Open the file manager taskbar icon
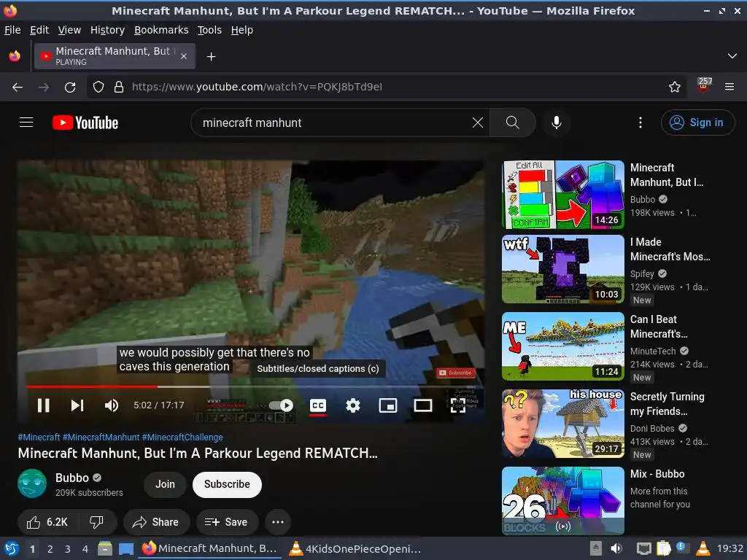This screenshot has height=560, width=747. 105,549
